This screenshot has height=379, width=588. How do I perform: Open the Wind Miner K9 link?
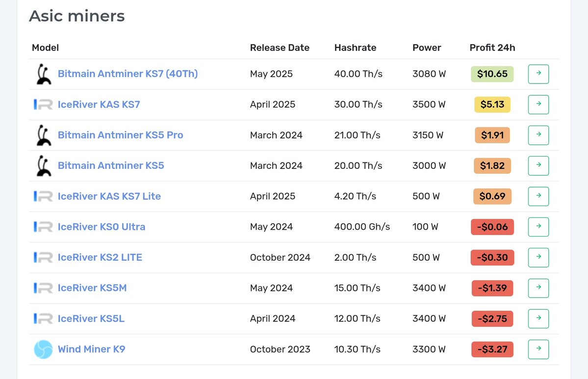click(91, 349)
